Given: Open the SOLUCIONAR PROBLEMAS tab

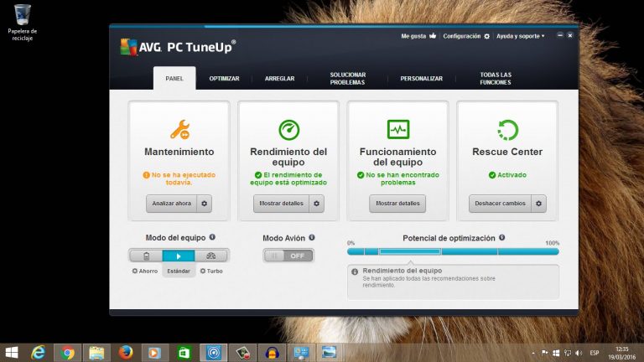Looking at the screenshot, I should 347,79.
